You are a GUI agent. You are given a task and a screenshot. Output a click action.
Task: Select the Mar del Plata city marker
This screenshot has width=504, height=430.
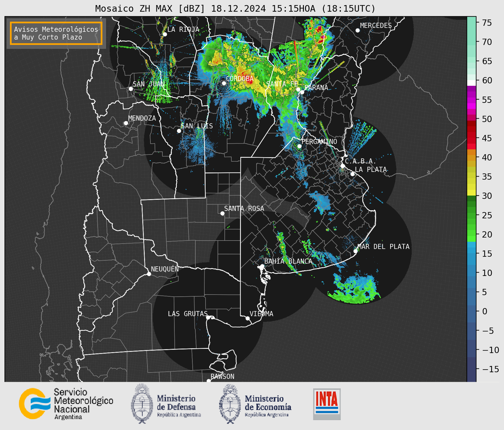click(x=356, y=251)
